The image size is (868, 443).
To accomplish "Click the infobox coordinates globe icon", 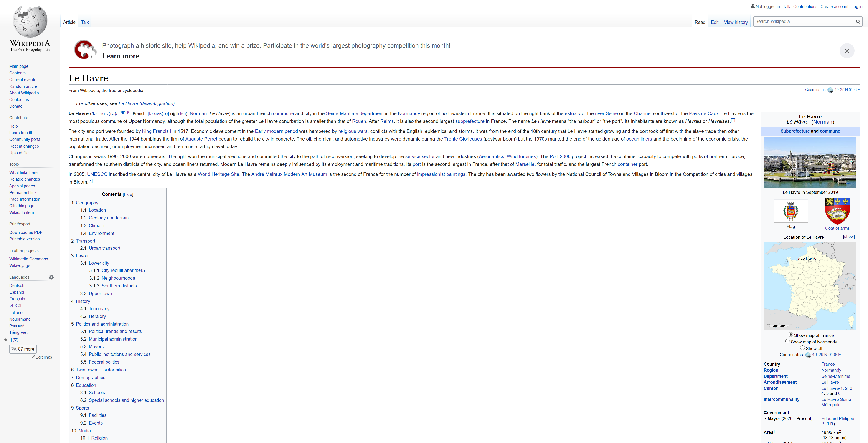I will [x=808, y=355].
